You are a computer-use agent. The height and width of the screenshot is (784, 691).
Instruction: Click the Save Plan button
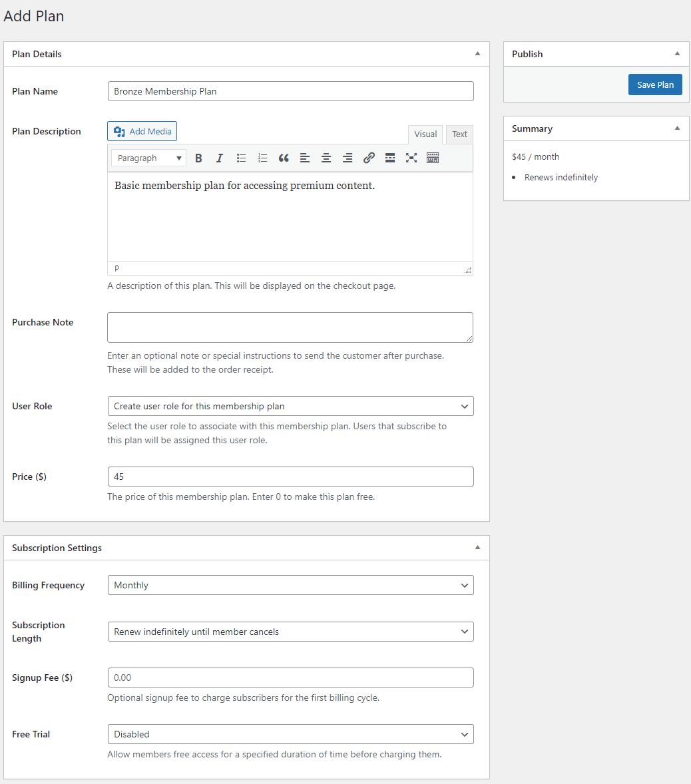pos(655,85)
